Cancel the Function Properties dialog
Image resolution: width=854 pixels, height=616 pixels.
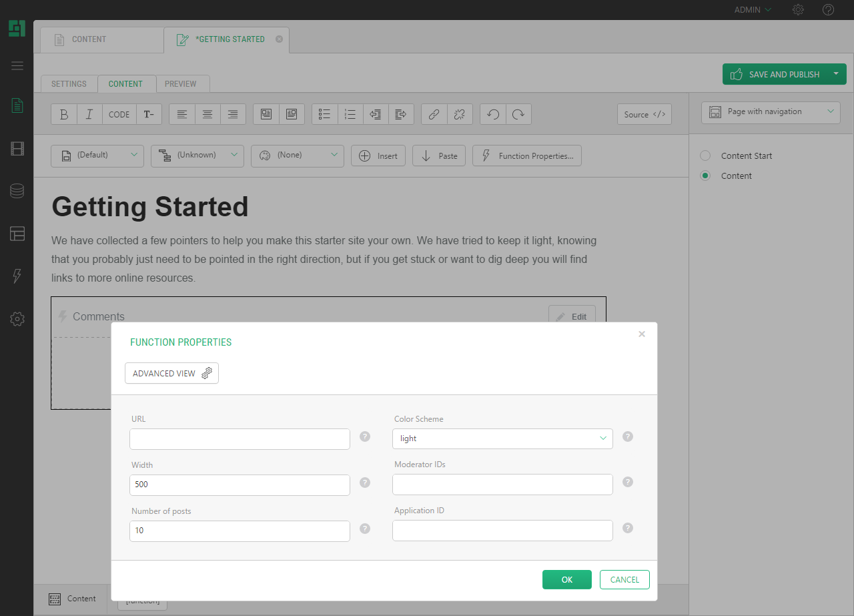coord(624,579)
